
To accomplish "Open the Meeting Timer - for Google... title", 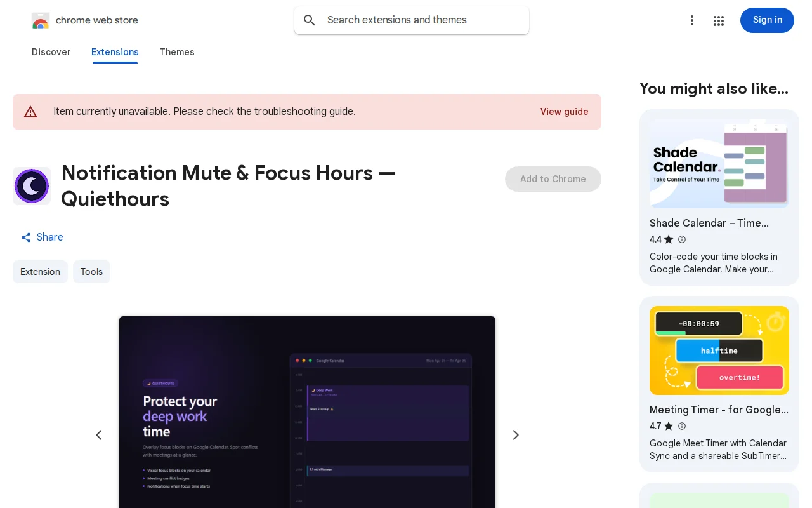I will point(719,410).
